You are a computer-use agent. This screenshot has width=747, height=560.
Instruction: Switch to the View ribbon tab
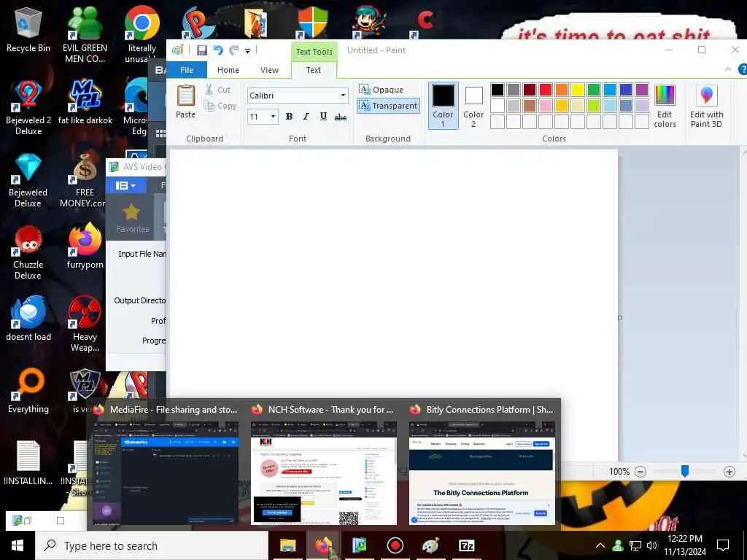tap(269, 70)
